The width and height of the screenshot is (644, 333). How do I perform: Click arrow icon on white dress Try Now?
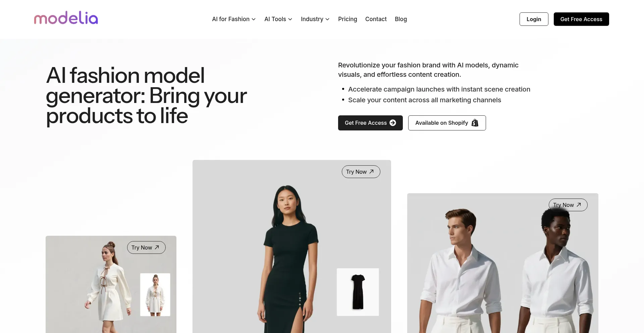click(x=157, y=247)
